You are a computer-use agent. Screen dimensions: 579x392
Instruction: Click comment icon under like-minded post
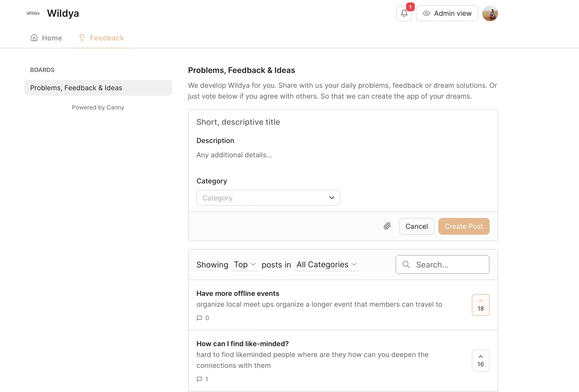[199, 379]
